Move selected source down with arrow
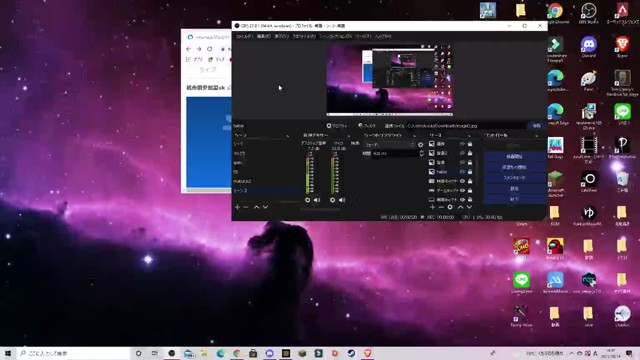 click(x=469, y=207)
